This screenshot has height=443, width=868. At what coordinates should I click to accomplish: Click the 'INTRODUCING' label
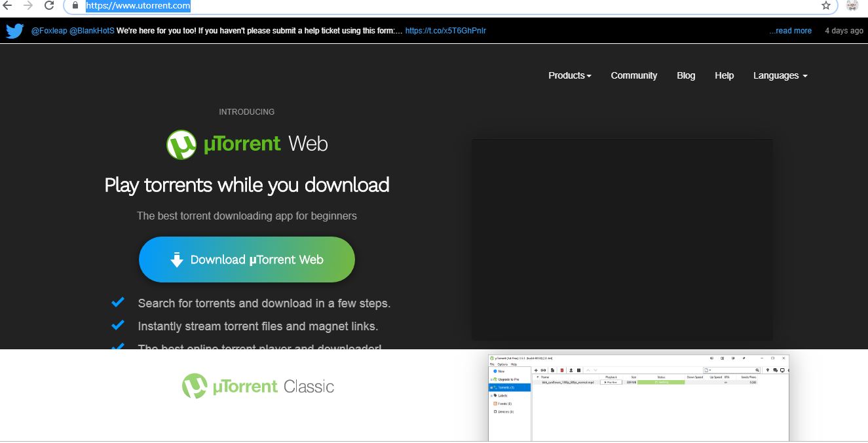point(247,112)
